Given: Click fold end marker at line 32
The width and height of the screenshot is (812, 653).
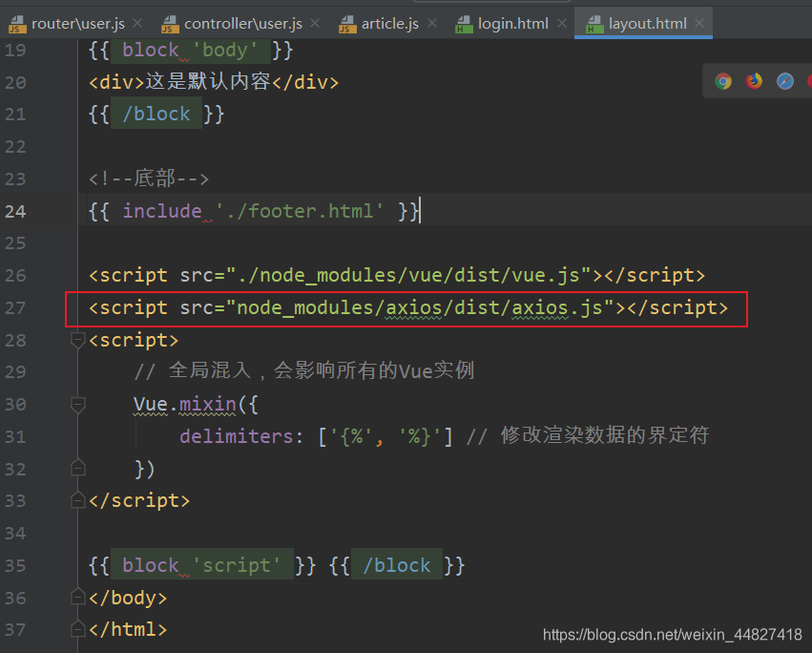Looking at the screenshot, I should pyautogui.click(x=77, y=468).
